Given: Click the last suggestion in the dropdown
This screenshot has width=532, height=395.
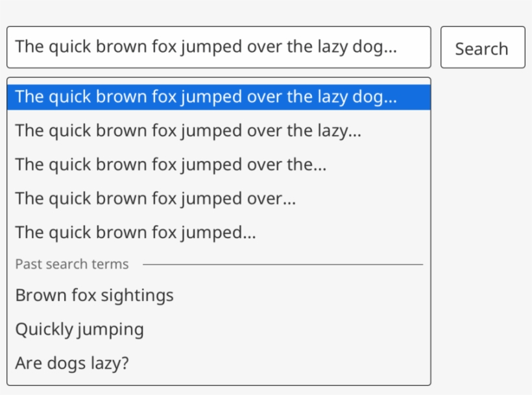Looking at the screenshot, I should [71, 363].
